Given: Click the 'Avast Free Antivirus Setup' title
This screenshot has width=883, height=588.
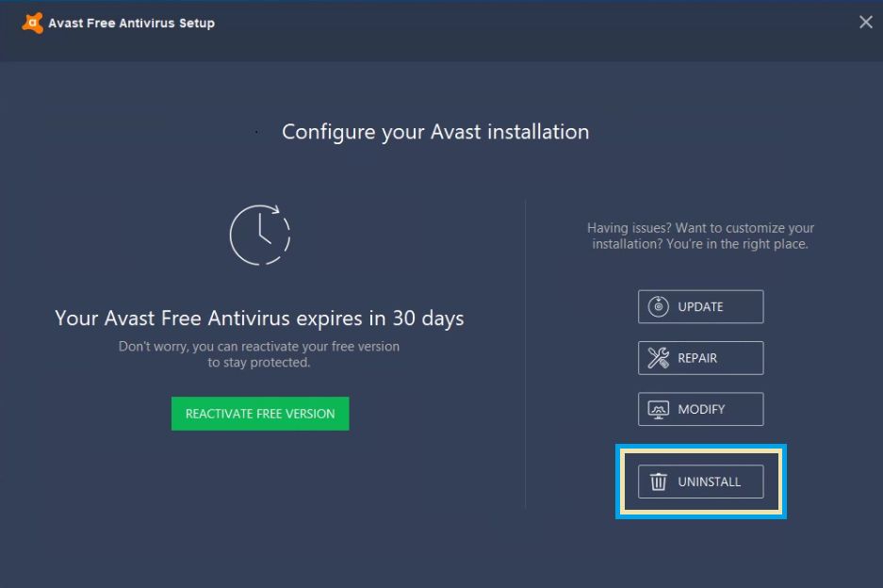Looking at the screenshot, I should point(131,24).
